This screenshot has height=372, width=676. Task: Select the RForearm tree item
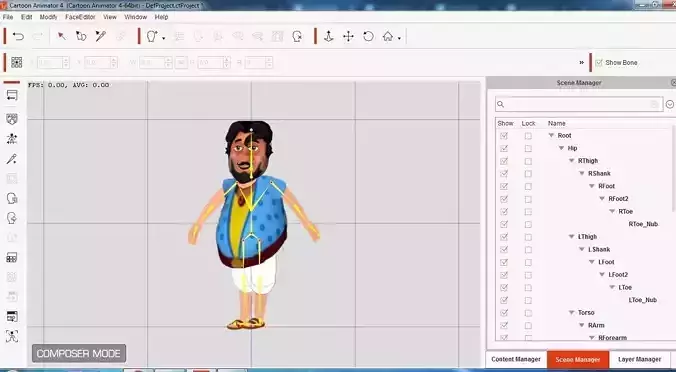[612, 338]
